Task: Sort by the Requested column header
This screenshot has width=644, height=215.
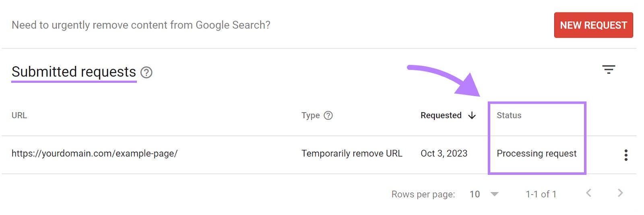Action: tap(441, 115)
